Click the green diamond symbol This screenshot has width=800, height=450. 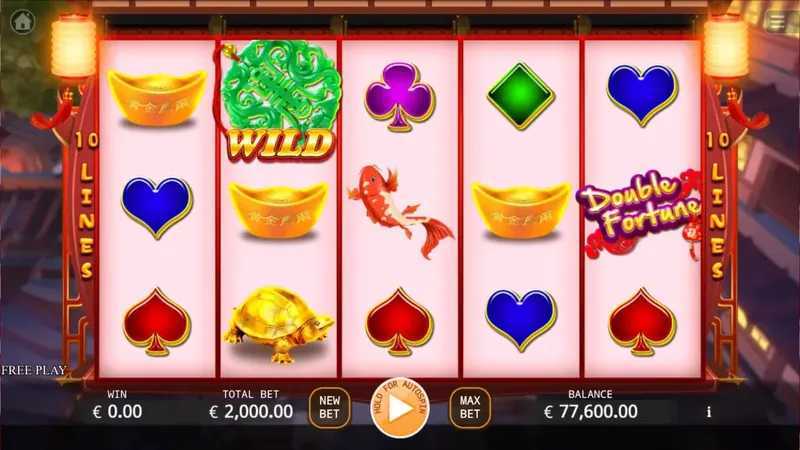[x=520, y=96]
